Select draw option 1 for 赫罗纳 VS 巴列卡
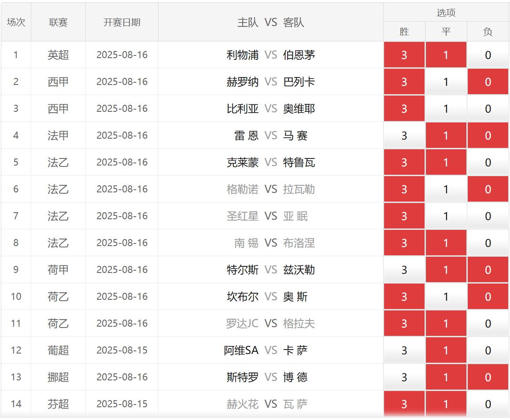The image size is (510, 420). [446, 81]
